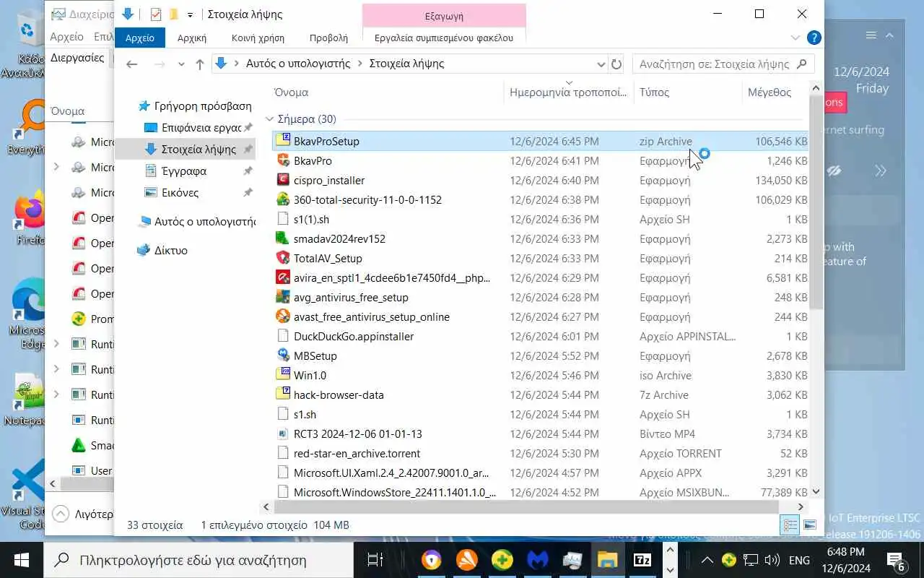The height and width of the screenshot is (578, 924).
Task: Click the avira installer file icon
Action: pyautogui.click(x=283, y=277)
